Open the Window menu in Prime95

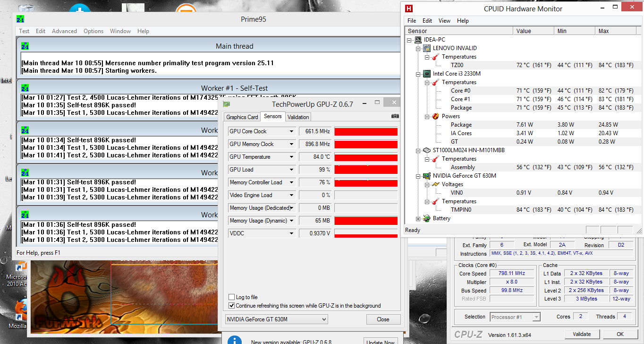tap(120, 31)
